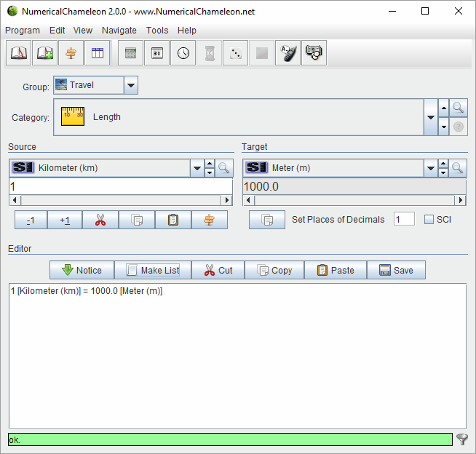Click the dice toolbar icon
The height and width of the screenshot is (454, 476).
[236, 53]
